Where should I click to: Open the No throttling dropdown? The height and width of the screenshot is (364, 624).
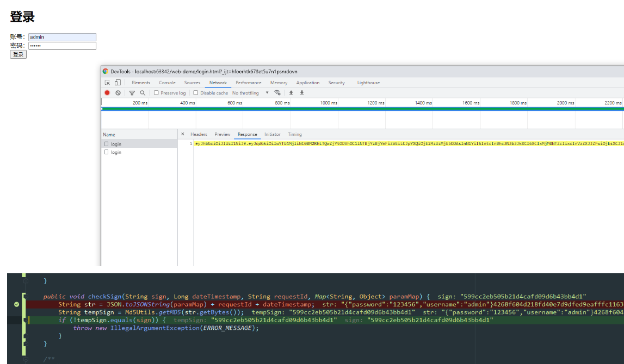(251, 93)
